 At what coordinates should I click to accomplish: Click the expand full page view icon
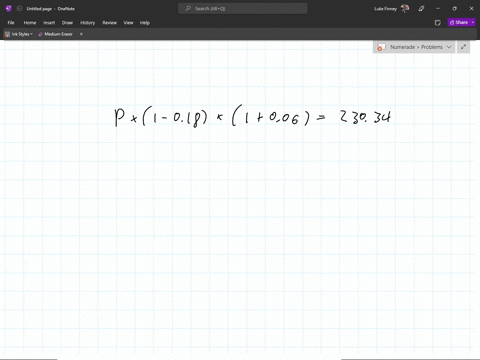coord(463,47)
